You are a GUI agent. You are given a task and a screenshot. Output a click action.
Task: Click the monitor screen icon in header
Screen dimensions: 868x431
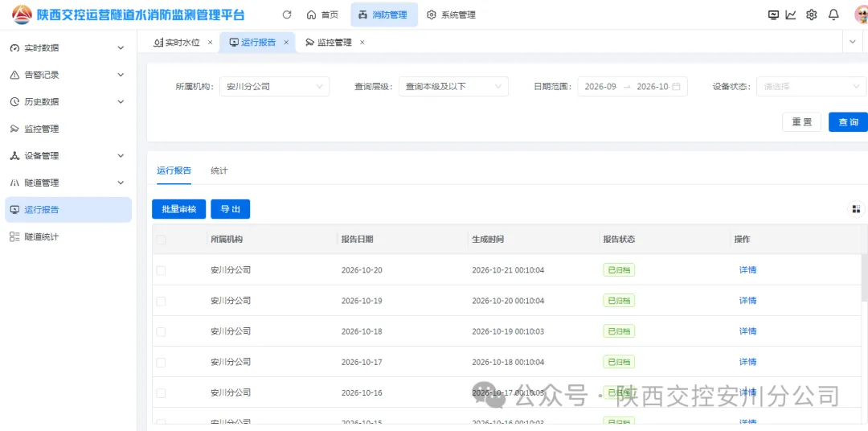[x=774, y=15]
